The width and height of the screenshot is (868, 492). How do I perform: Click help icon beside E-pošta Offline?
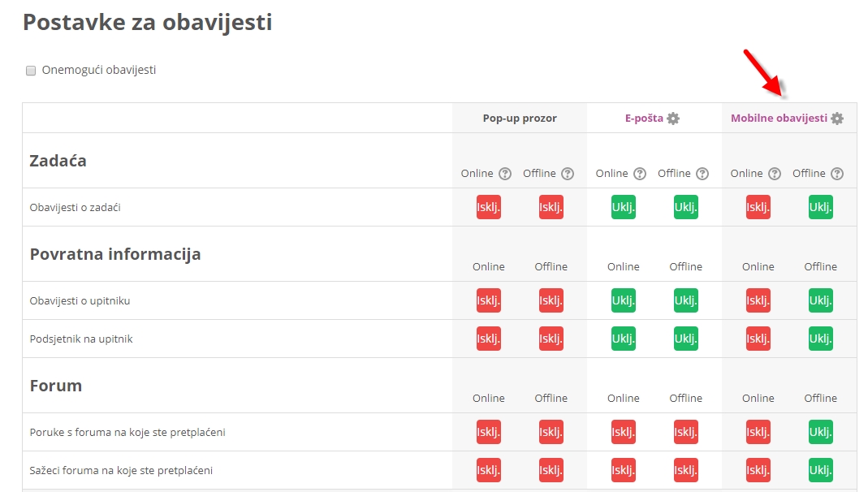pyautogui.click(x=702, y=174)
